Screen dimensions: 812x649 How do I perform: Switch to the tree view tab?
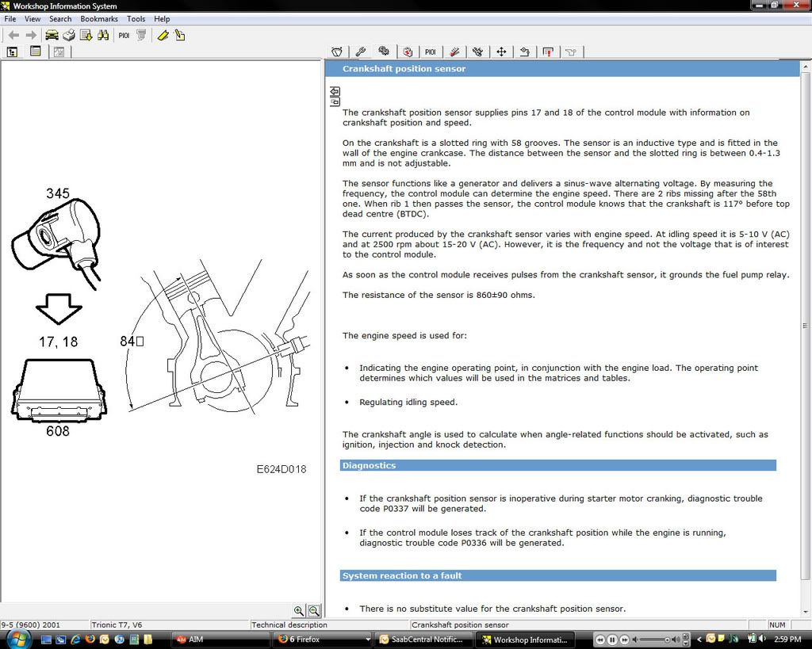point(13,52)
